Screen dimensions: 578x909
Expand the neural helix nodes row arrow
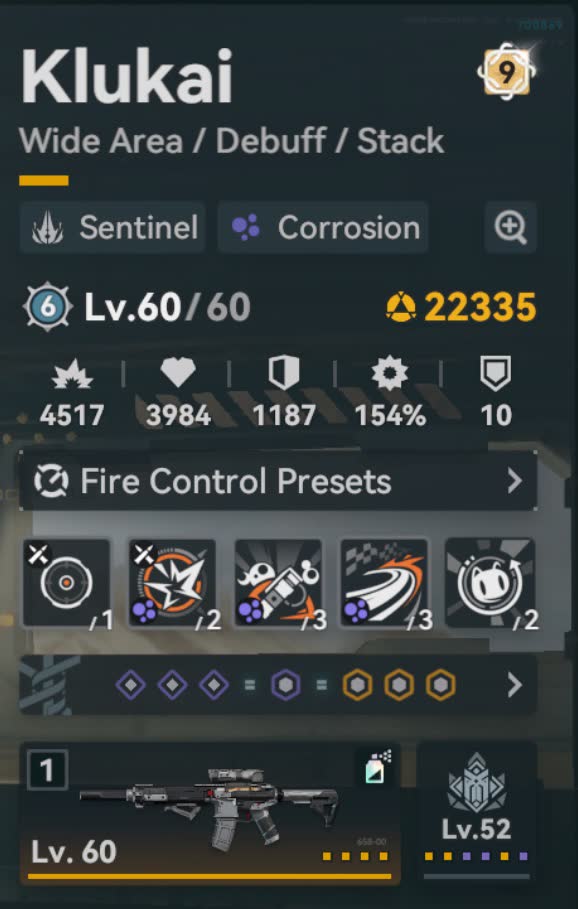[x=514, y=685]
